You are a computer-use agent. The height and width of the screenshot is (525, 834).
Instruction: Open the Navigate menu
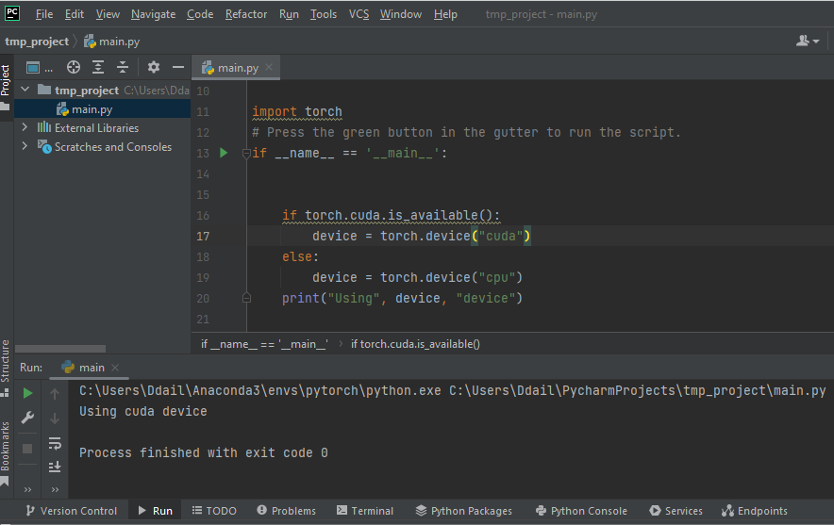(x=153, y=14)
